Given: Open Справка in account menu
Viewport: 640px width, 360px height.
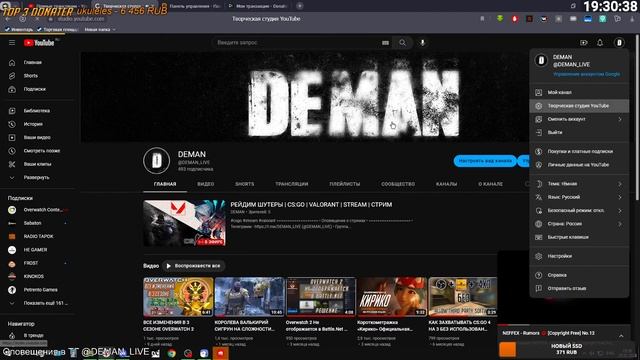Looking at the screenshot, I should (579, 275).
